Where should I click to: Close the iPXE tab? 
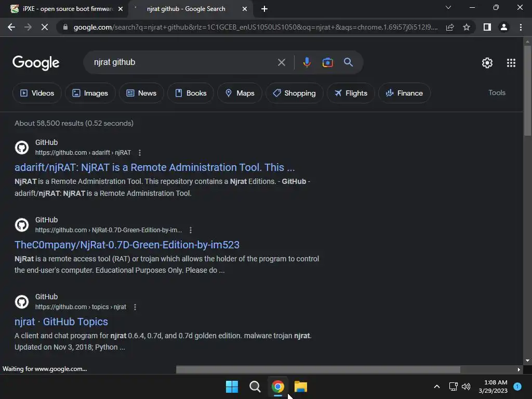[x=121, y=9]
